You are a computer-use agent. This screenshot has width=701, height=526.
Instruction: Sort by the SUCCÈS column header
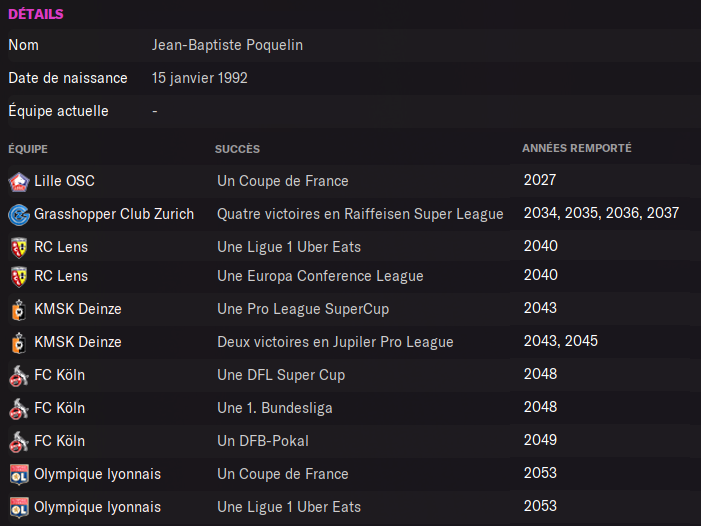(237, 149)
